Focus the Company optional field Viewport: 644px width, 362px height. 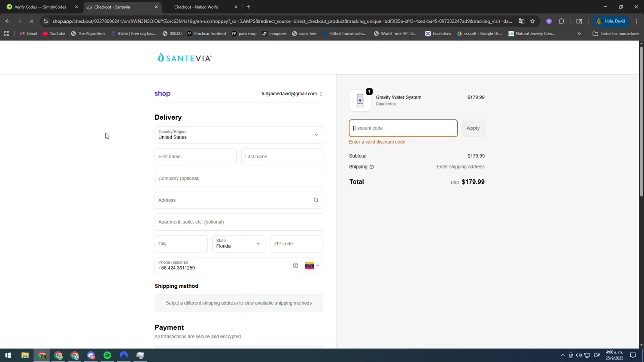pos(239,178)
